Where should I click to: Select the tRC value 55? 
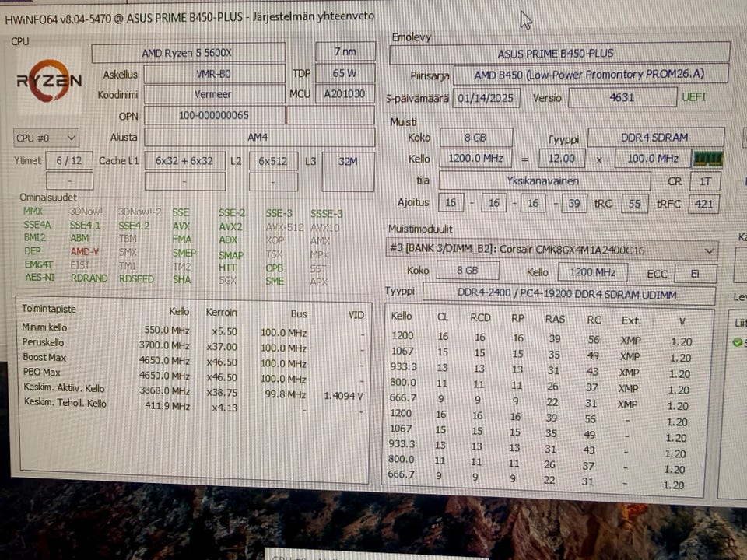(634, 204)
